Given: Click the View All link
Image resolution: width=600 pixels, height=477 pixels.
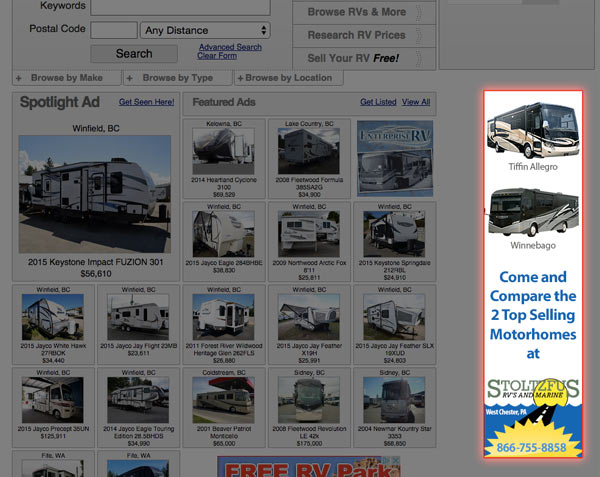Looking at the screenshot, I should tap(416, 102).
